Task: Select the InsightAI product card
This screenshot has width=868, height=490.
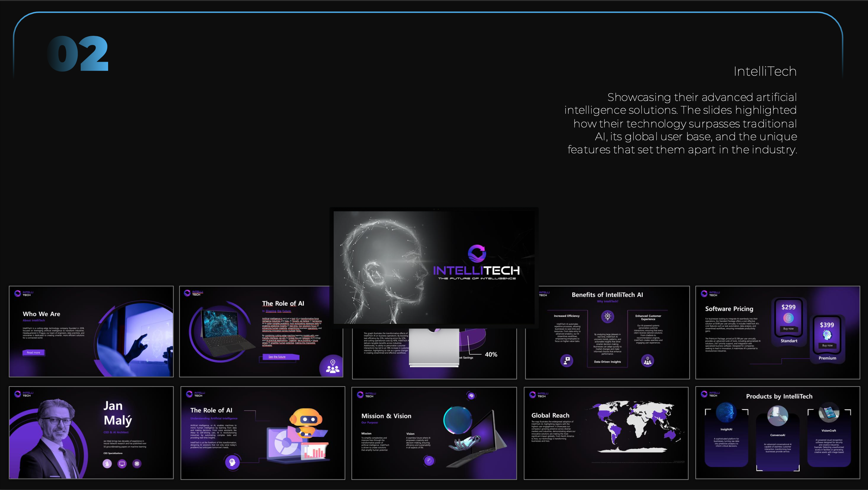Action: pyautogui.click(x=726, y=438)
